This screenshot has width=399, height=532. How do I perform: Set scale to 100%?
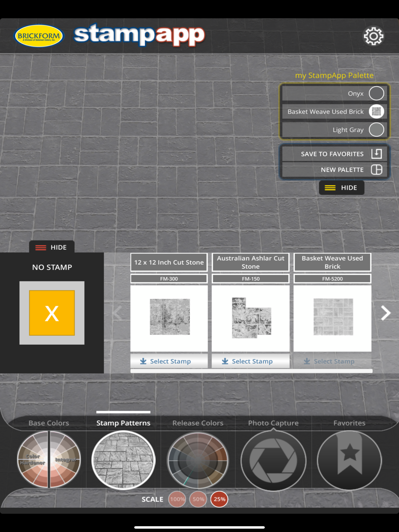pyautogui.click(x=177, y=499)
